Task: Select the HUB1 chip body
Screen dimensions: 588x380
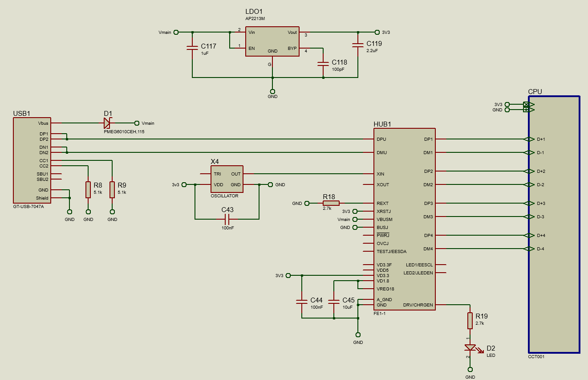Action: (x=404, y=219)
